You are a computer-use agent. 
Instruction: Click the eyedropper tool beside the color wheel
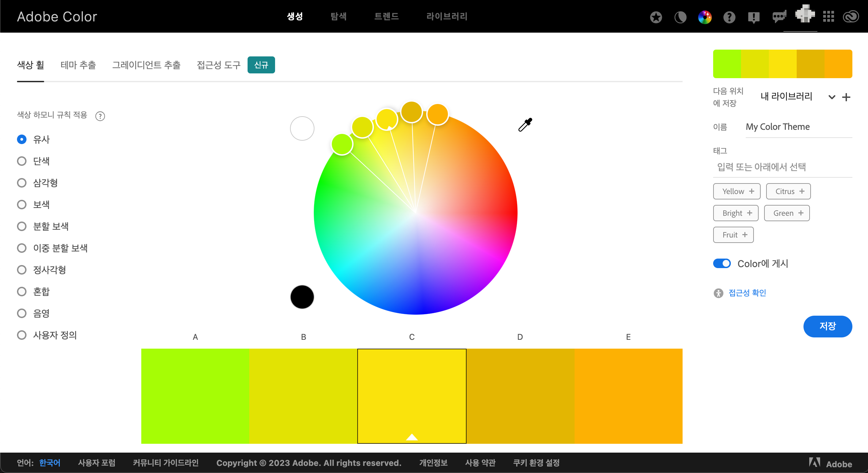(525, 125)
